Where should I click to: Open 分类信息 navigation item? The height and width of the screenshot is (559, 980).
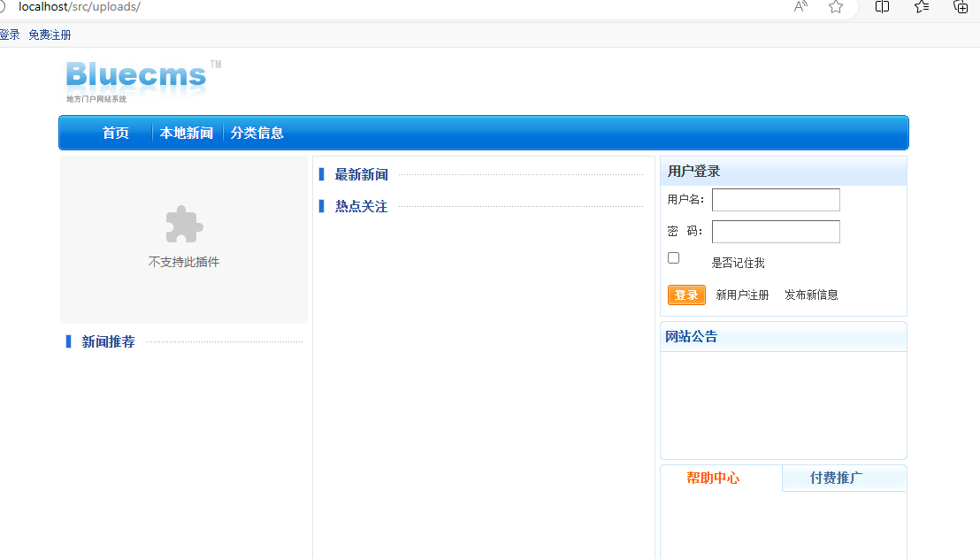256,133
